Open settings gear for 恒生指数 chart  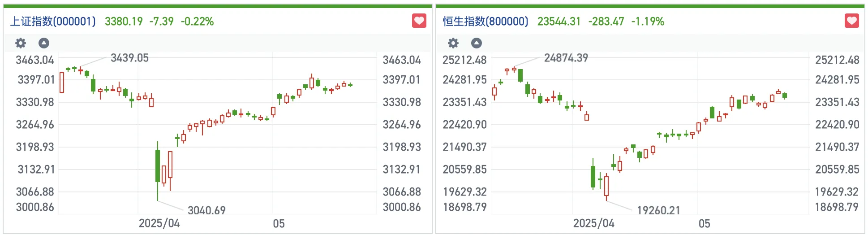click(x=453, y=43)
